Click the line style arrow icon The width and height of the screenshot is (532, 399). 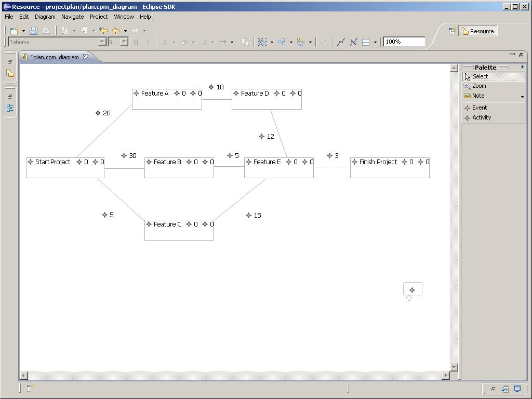pos(222,43)
